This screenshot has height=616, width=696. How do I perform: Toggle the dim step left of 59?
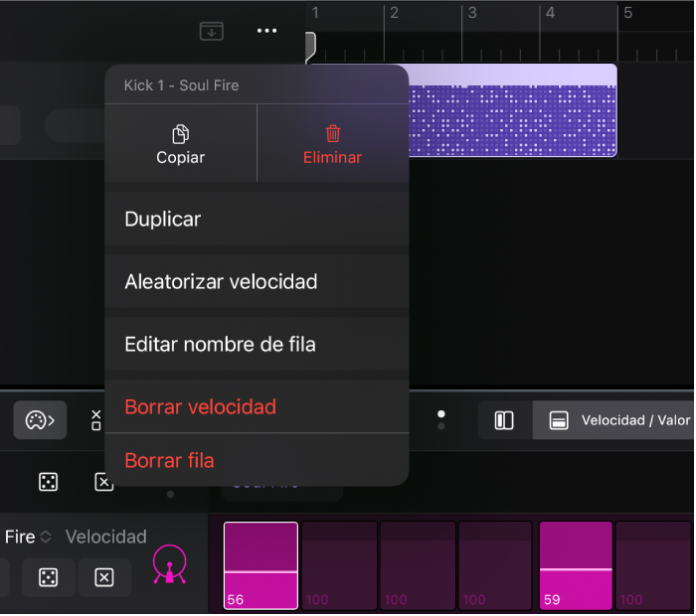point(496,566)
